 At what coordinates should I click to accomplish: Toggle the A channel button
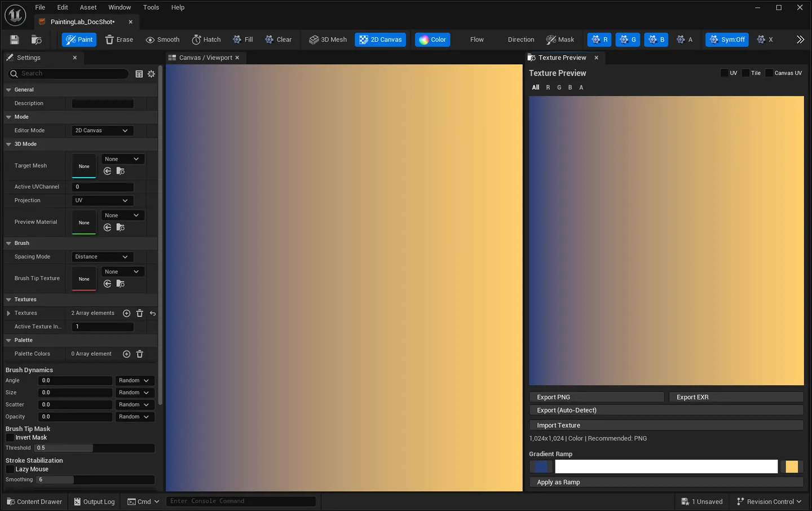pos(684,39)
